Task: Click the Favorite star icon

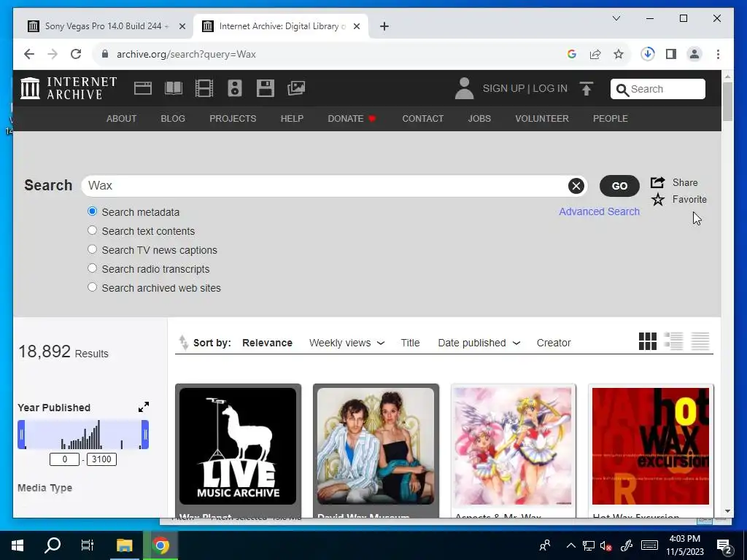Action: click(x=658, y=200)
